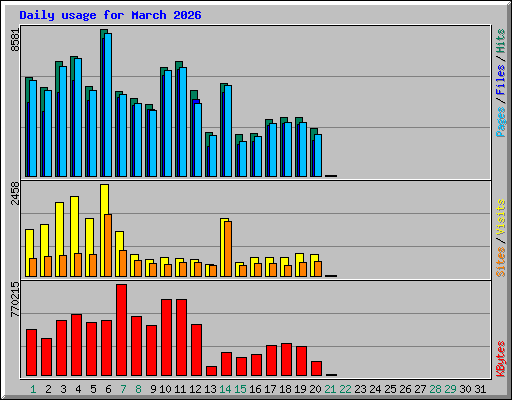Click green day 28 on the date axis
The height and width of the screenshot is (400, 512).
click(x=435, y=389)
